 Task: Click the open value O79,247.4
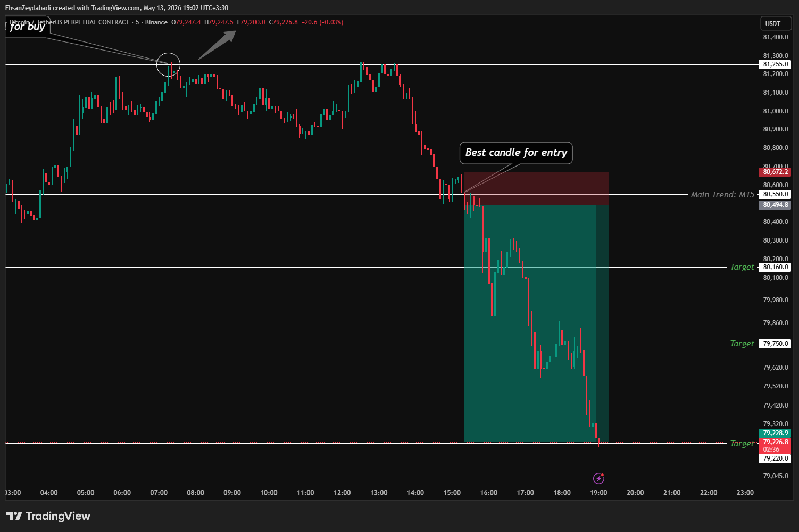pos(186,22)
